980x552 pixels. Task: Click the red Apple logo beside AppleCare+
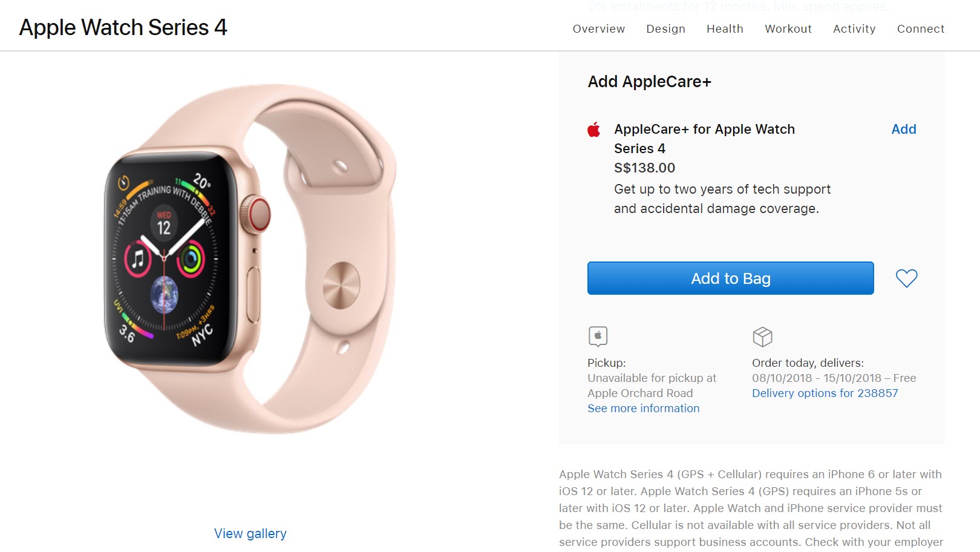pos(594,130)
